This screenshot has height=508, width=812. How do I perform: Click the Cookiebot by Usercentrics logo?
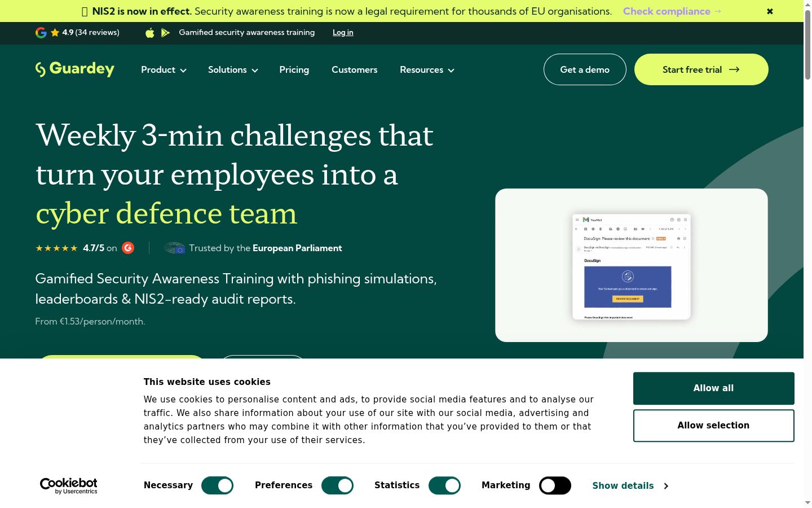[x=69, y=486]
